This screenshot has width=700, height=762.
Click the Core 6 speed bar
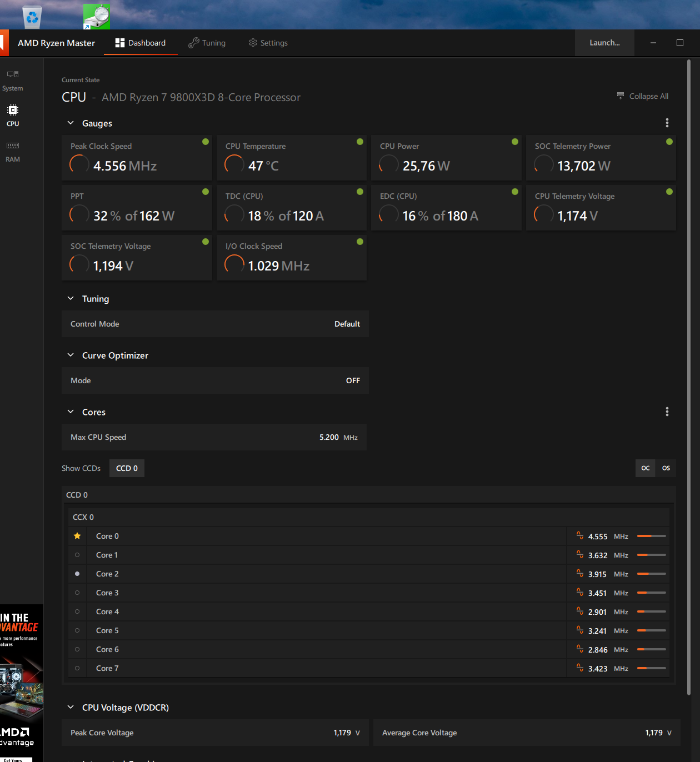[x=652, y=649]
